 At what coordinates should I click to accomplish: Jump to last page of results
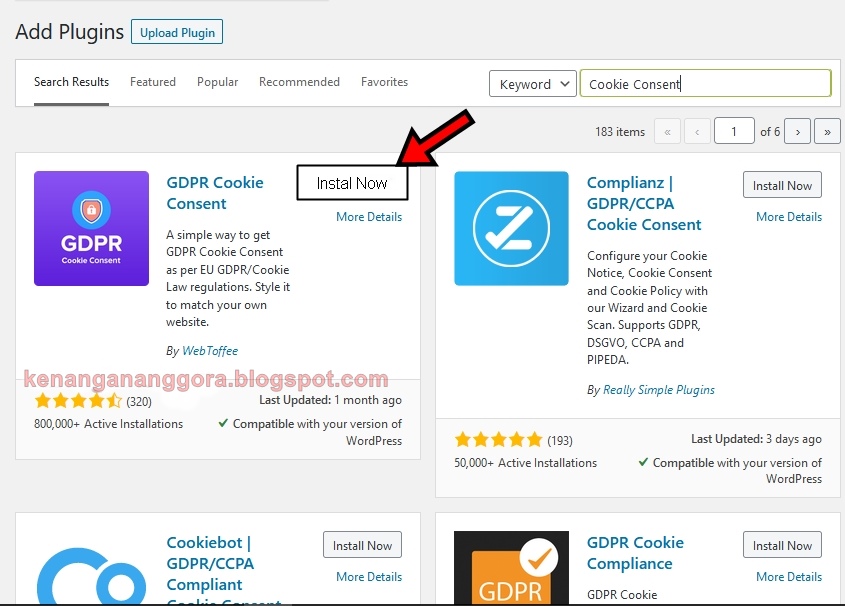[827, 131]
